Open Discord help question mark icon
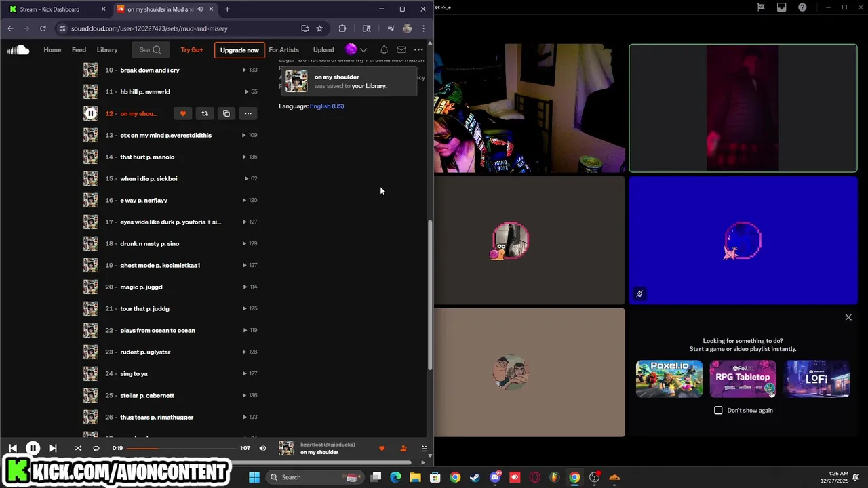The height and width of the screenshot is (488, 868). pyautogui.click(x=802, y=7)
